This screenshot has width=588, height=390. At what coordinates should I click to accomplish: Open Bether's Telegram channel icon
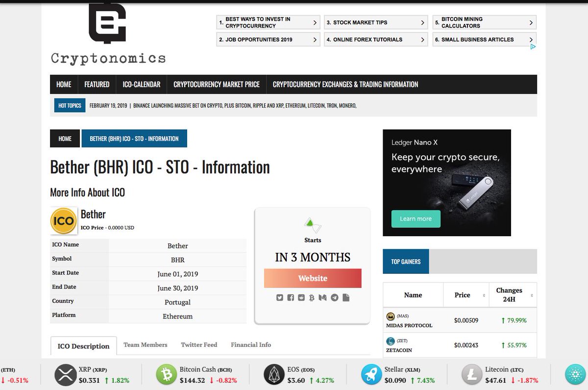point(334,297)
